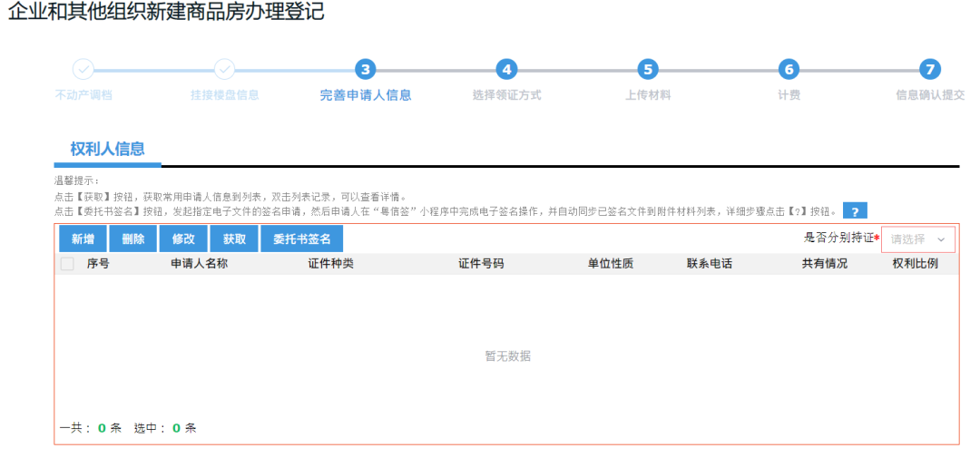This screenshot has height=458, width=980.
Task: Click the 权利比例 column header
Action: point(915,264)
